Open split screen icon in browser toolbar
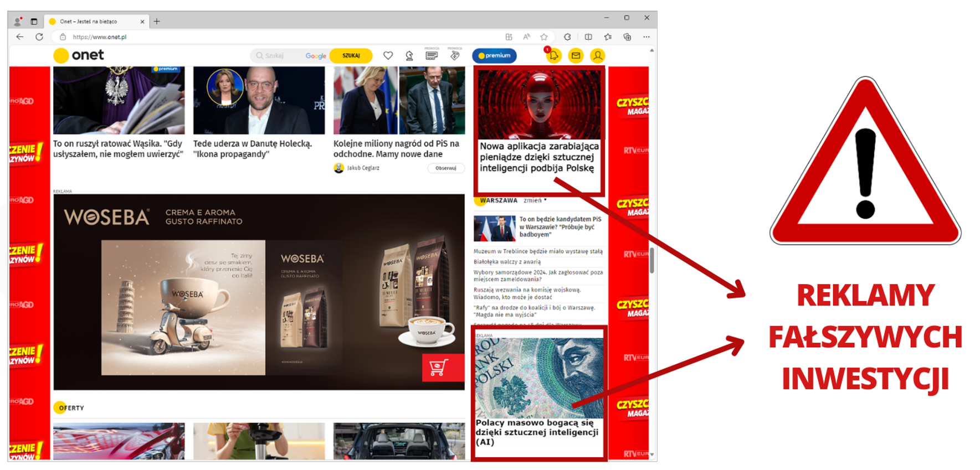The image size is (980, 470). point(588,37)
